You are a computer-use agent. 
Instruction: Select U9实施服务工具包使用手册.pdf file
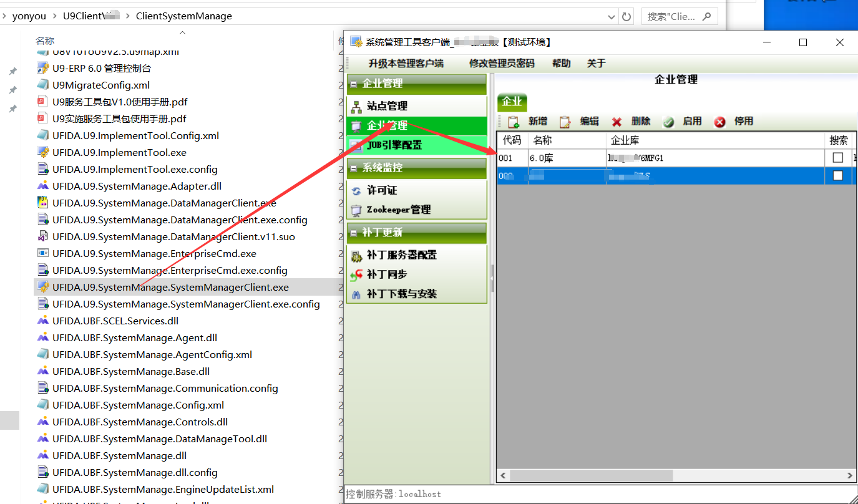tap(119, 119)
